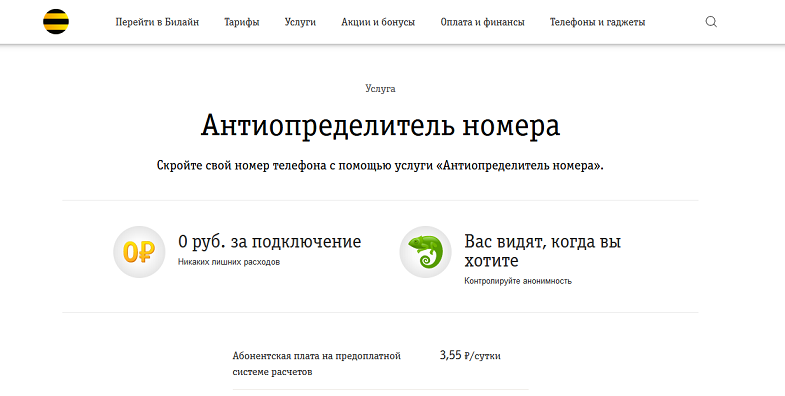Click the "3,55 ₽/сутки" price value
Screen dimensions: 785x396
pyautogui.click(x=470, y=356)
